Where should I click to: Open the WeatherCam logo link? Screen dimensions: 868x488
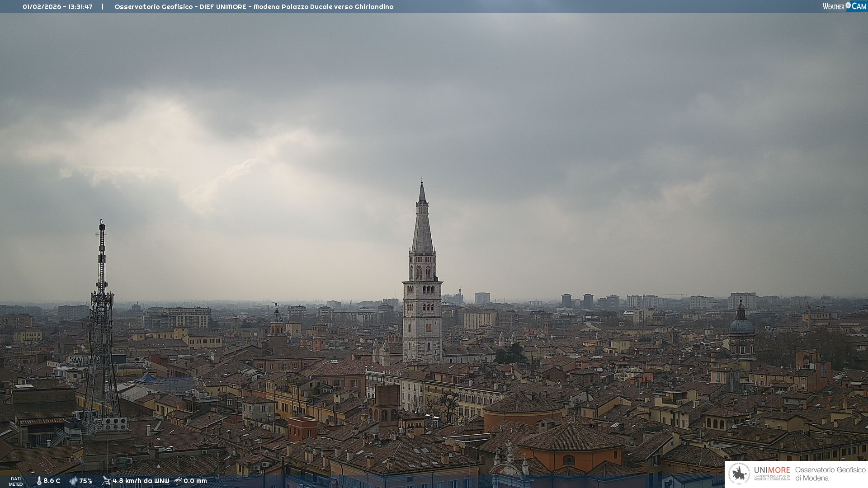coord(844,6)
